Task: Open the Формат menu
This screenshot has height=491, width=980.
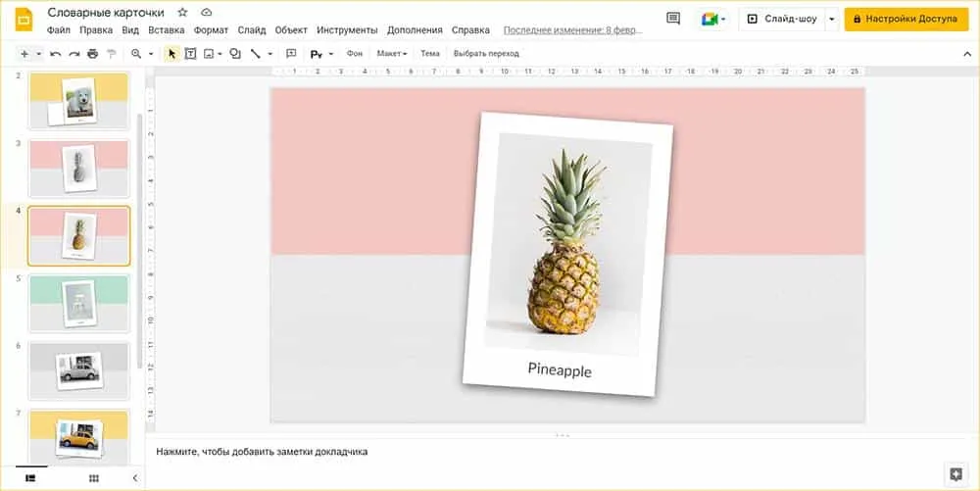Action: 212,30
